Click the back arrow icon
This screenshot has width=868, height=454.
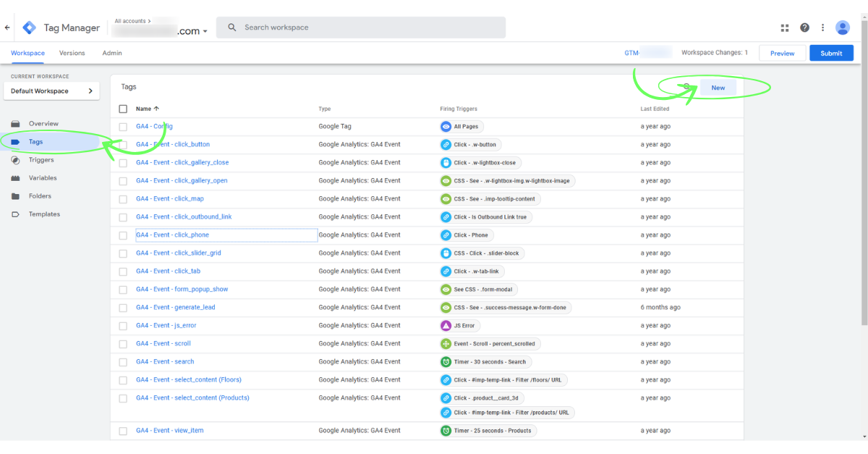[7, 28]
